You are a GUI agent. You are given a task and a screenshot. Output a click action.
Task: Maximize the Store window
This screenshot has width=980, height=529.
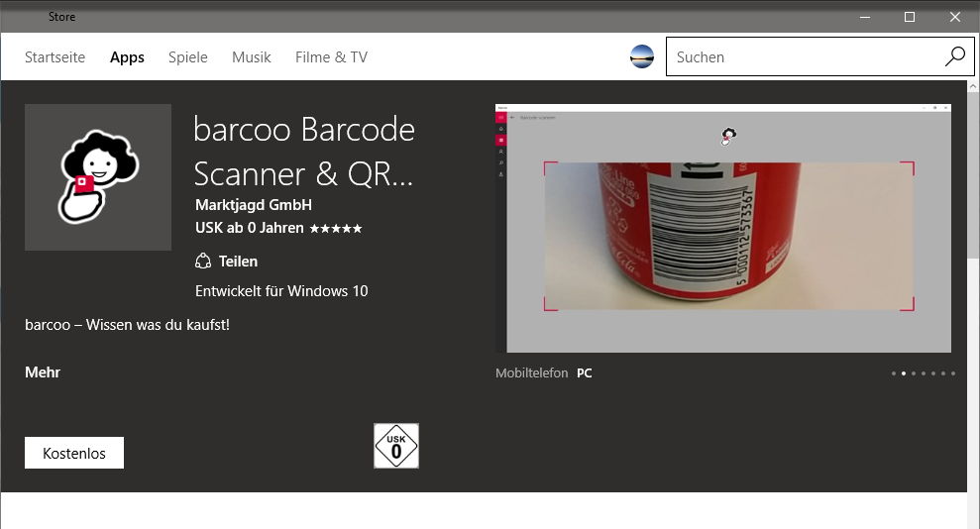(910, 17)
